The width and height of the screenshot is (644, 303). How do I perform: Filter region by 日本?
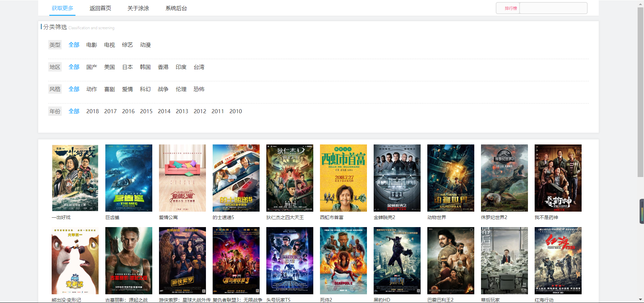[x=127, y=67]
